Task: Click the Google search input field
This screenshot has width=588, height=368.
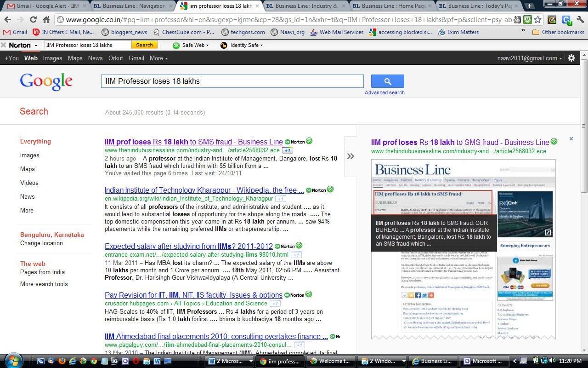Action: pyautogui.click(x=232, y=81)
